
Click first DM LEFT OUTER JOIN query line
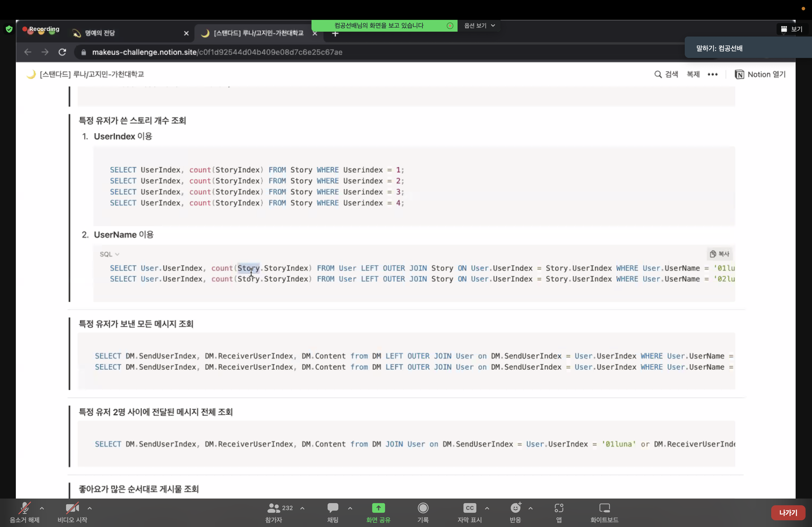click(x=414, y=356)
